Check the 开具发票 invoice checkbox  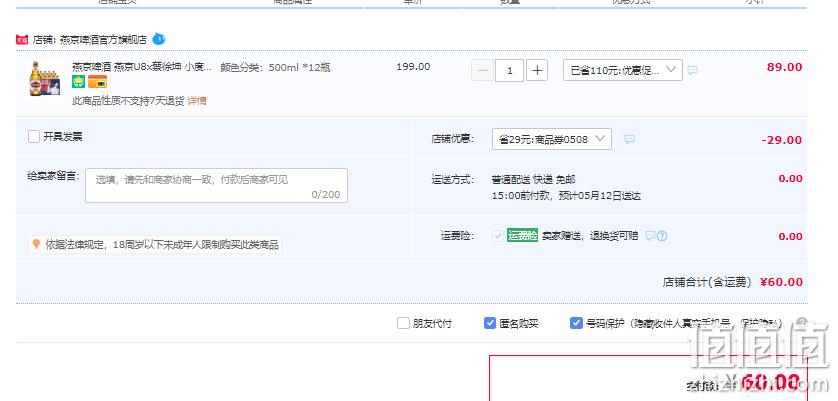[34, 136]
